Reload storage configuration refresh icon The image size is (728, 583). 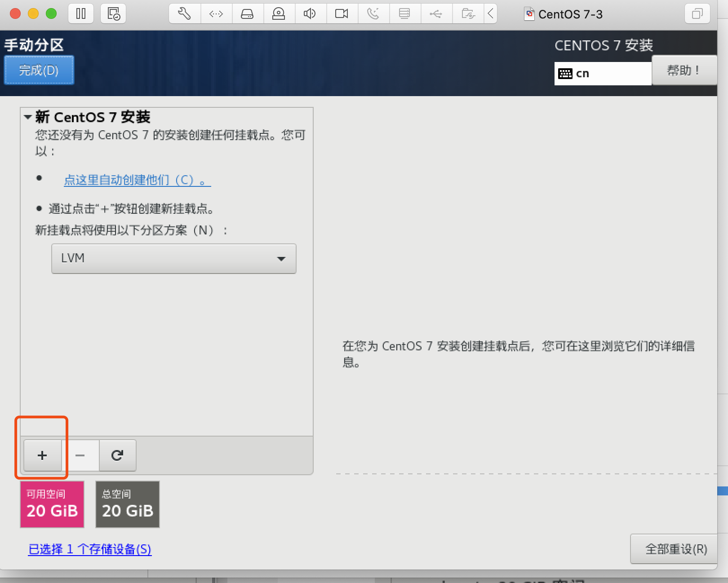[117, 455]
